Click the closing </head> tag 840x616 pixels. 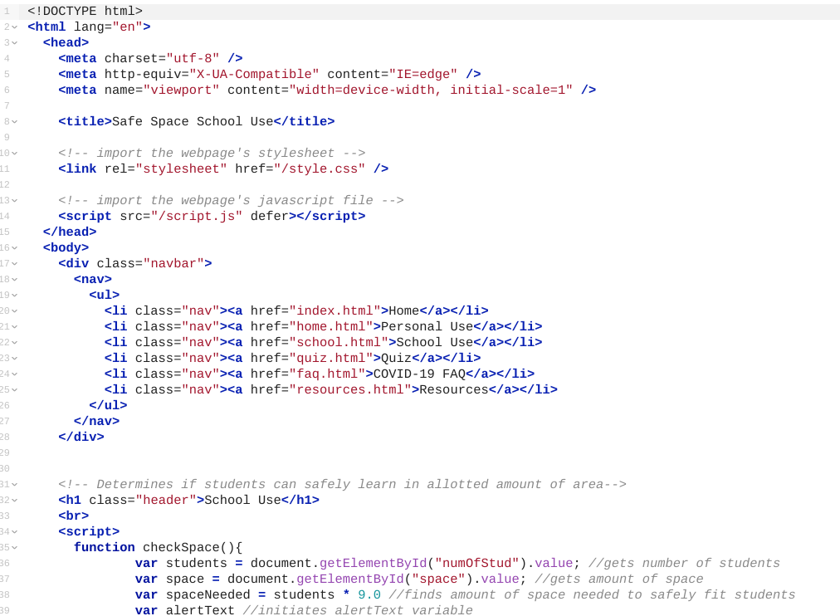point(70,232)
